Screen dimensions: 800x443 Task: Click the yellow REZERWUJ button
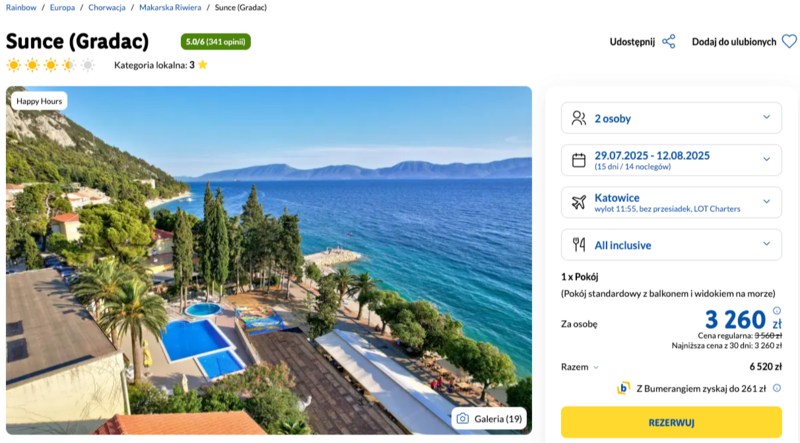point(671,422)
